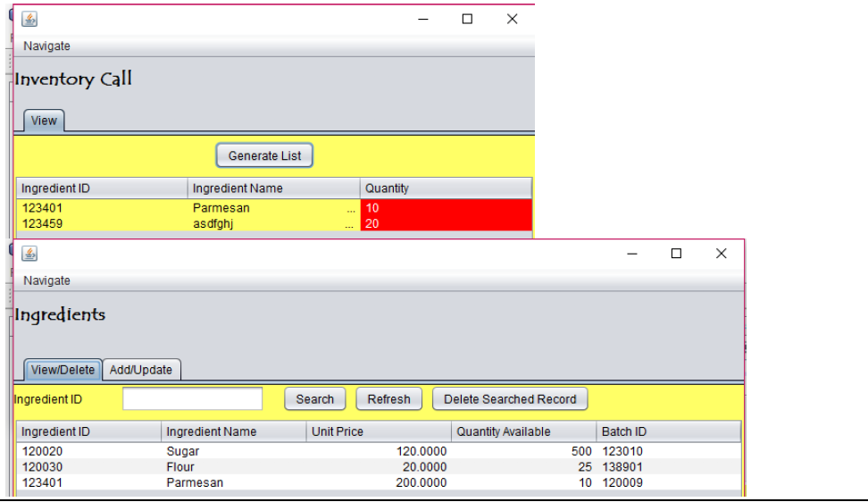Screen dimensions: 868x502
Task: Select the View/Delete tab
Action: tap(63, 370)
